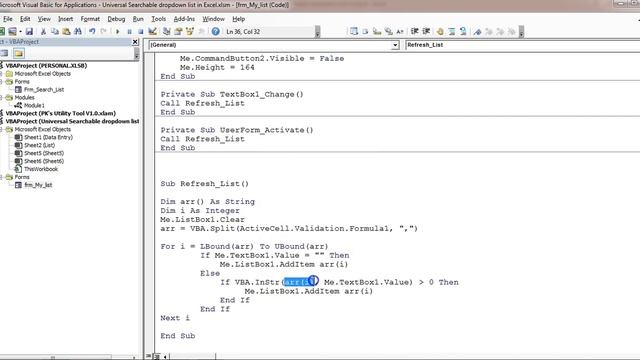Toggle breakpoint using the hand icon

440,31
